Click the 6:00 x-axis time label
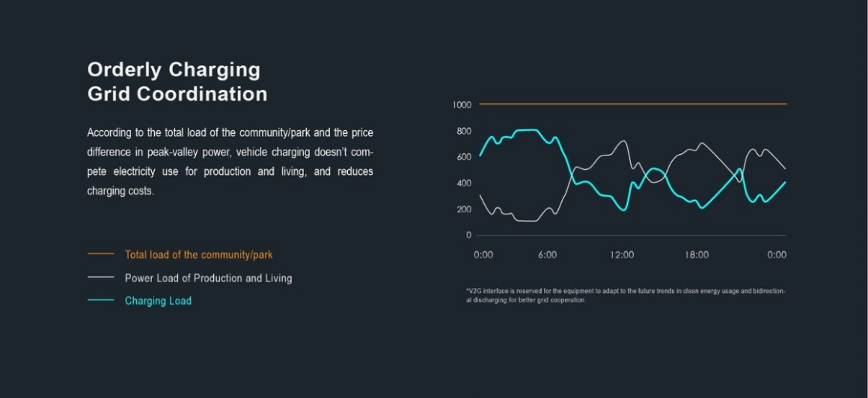The height and width of the screenshot is (398, 868). point(547,255)
